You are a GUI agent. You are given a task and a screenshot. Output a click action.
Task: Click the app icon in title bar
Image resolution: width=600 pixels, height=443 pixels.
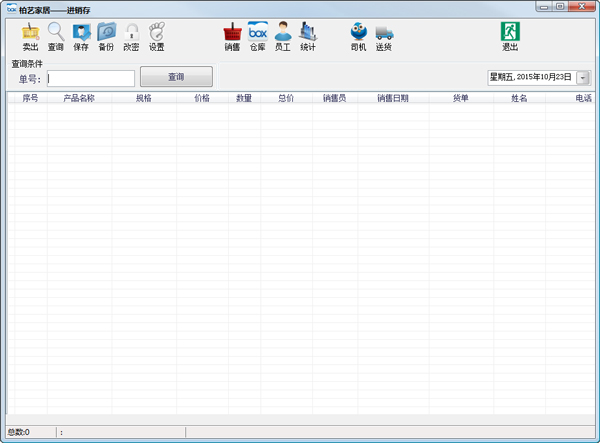pyautogui.click(x=11, y=9)
